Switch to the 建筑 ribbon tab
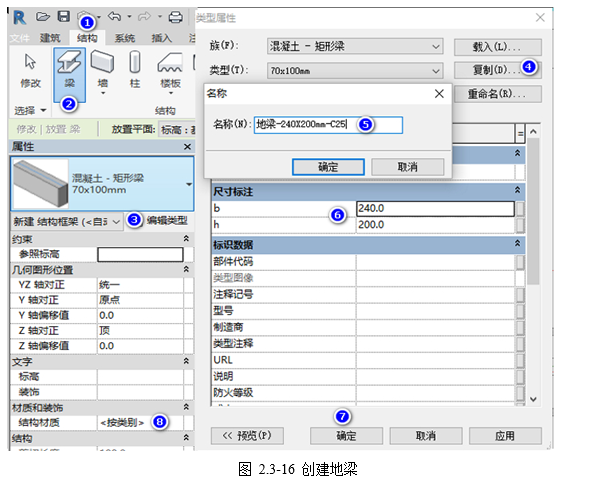Screen dimensions: 591x484 [x=50, y=38]
